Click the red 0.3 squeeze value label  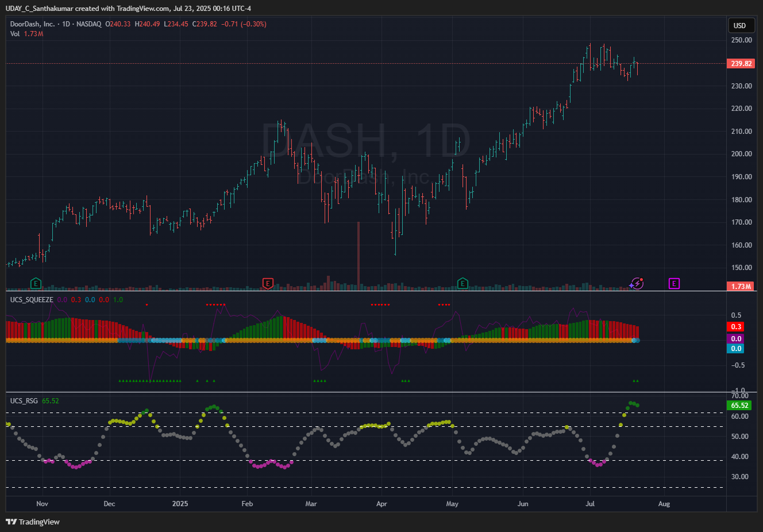click(736, 326)
